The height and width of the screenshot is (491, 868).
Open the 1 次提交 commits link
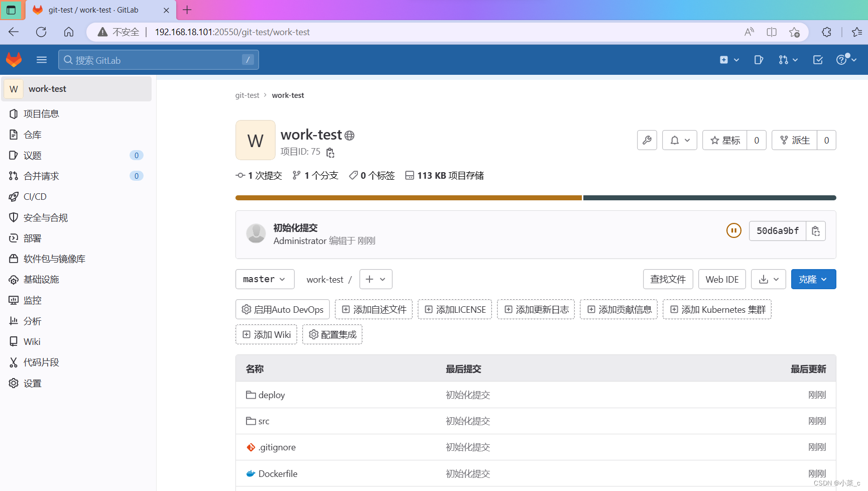[259, 175]
